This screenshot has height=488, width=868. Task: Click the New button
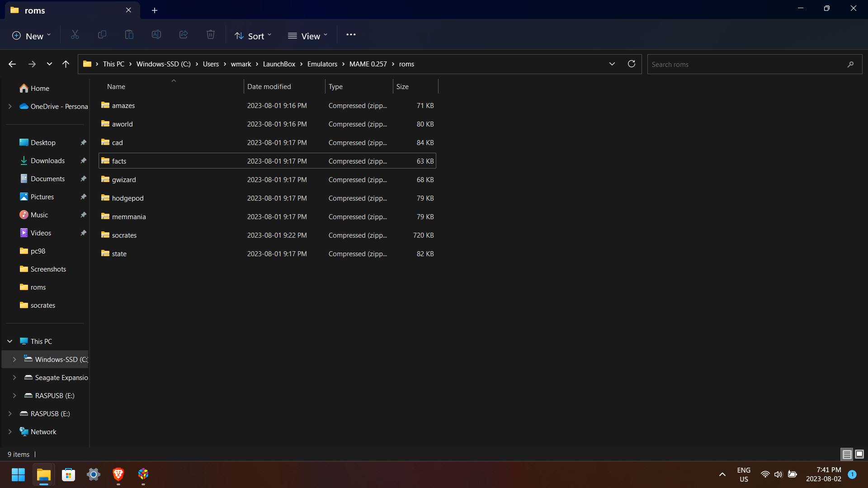31,36
